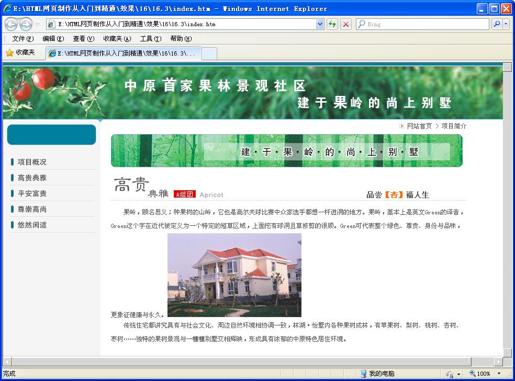Click the horizontal scrollbar right arrow
Viewport: 515px width, 381px height.
(499, 361)
